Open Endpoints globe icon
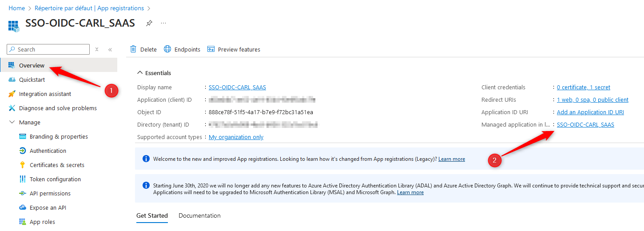The image size is (644, 231). point(167,49)
